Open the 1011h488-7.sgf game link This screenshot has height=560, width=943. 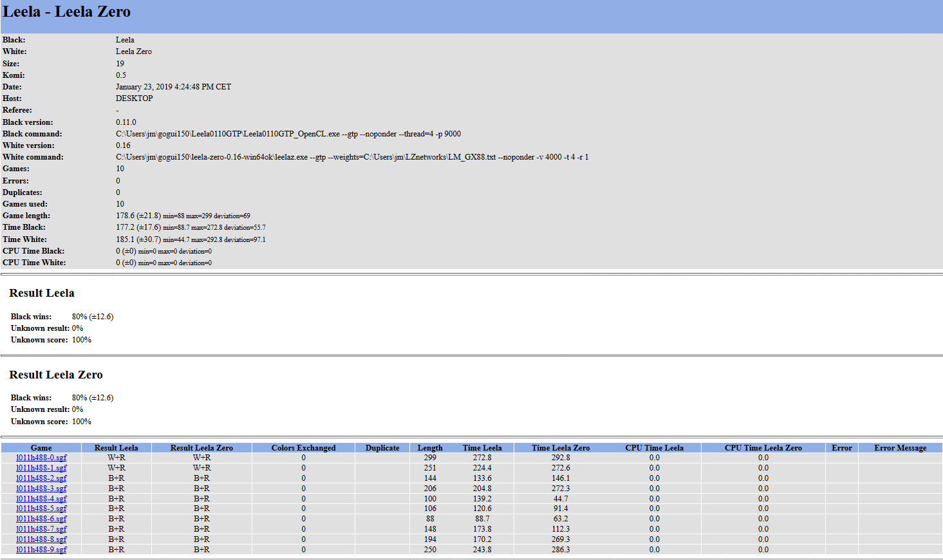41,529
